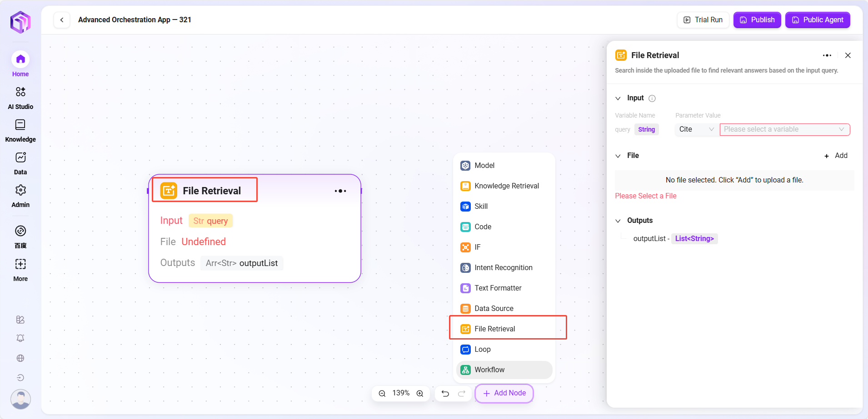Click the Publish button
This screenshot has height=419, width=868.
point(757,20)
